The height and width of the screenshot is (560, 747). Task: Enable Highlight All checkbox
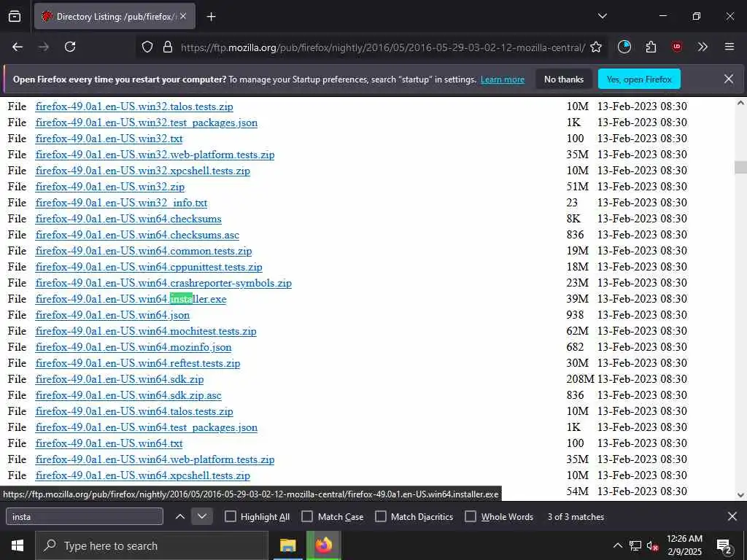coord(230,516)
